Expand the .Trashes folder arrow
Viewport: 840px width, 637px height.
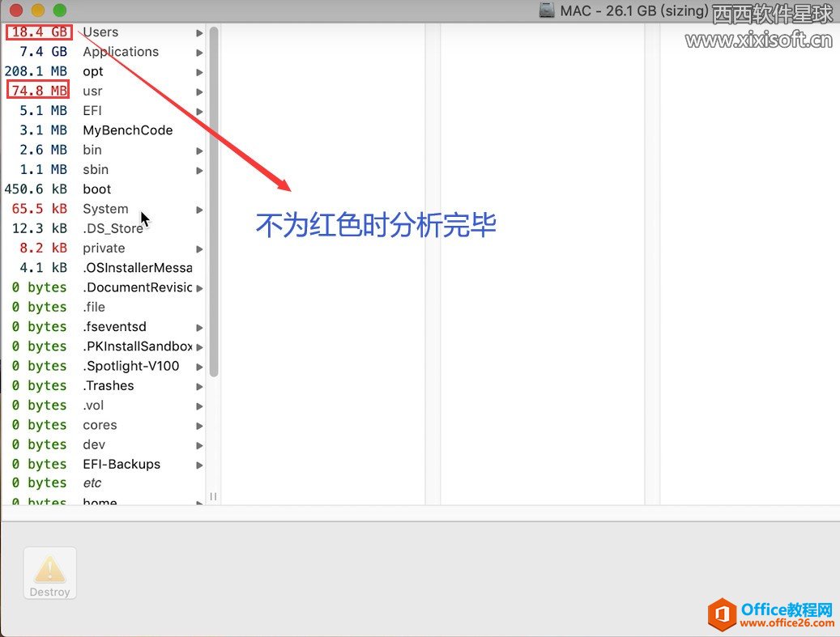pyautogui.click(x=199, y=386)
